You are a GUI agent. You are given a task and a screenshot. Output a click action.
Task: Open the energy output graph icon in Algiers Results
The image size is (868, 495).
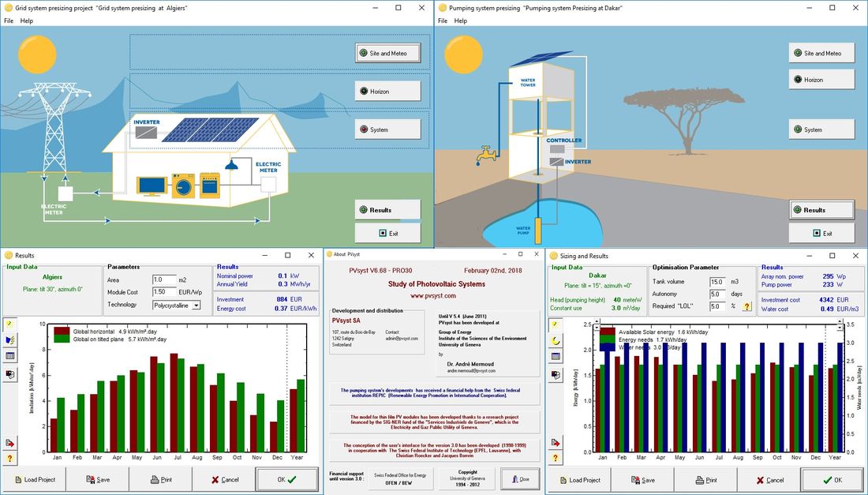pos(10,340)
